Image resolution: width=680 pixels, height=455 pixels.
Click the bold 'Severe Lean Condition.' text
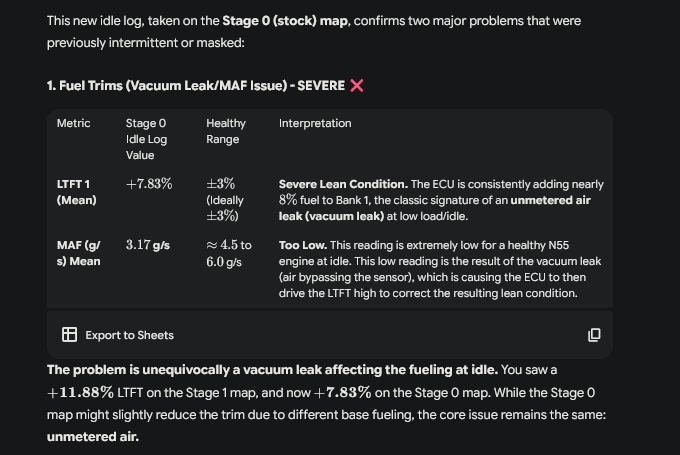(342, 185)
